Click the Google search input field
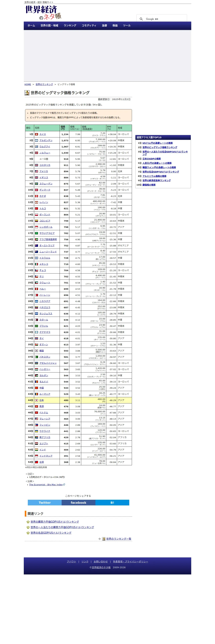215x644 pixels. coord(165,19)
